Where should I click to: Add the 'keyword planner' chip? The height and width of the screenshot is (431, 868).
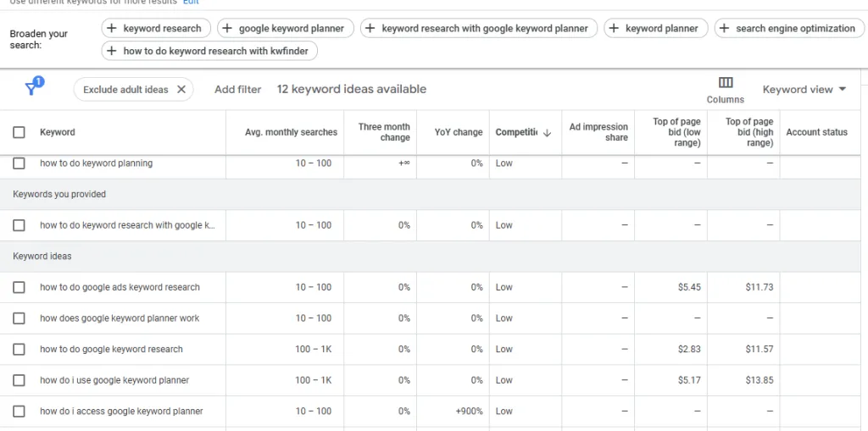click(656, 28)
